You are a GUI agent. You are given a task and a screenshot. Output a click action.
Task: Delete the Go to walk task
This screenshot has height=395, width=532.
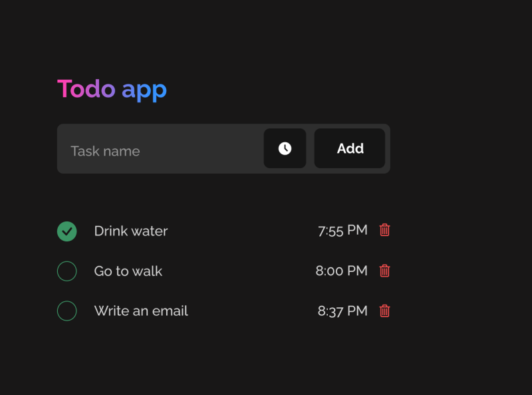[384, 271]
